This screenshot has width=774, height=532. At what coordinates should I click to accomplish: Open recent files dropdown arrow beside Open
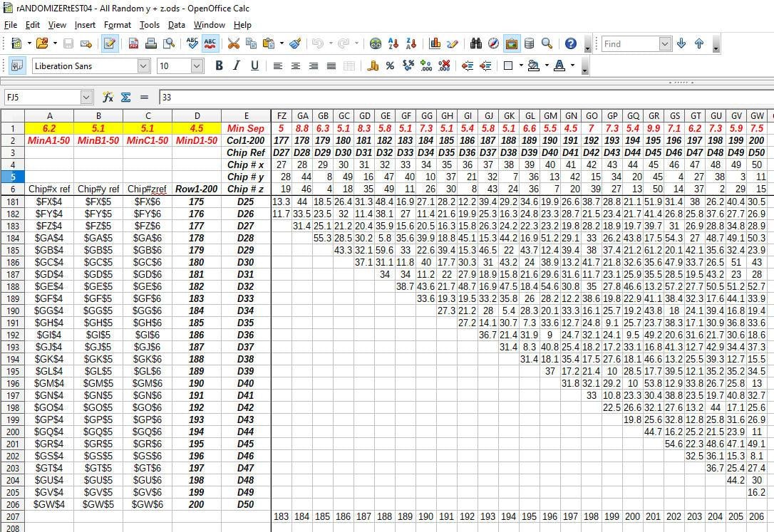pos(55,43)
